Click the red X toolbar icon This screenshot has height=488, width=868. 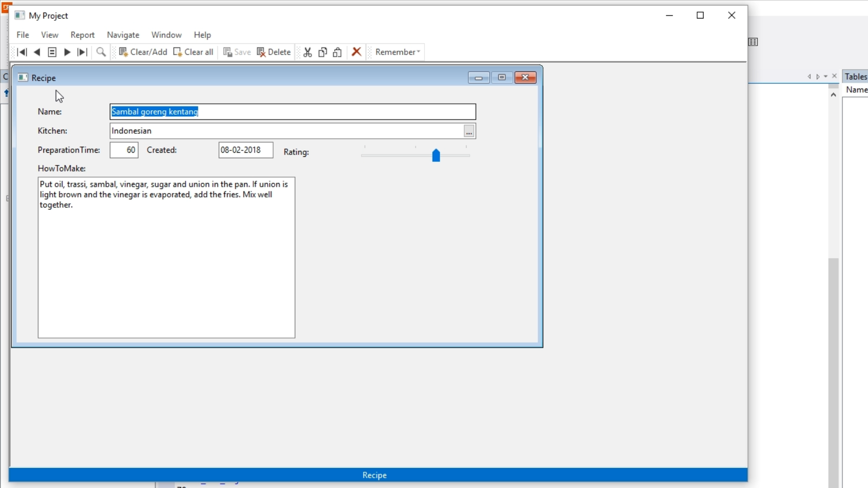pos(357,52)
